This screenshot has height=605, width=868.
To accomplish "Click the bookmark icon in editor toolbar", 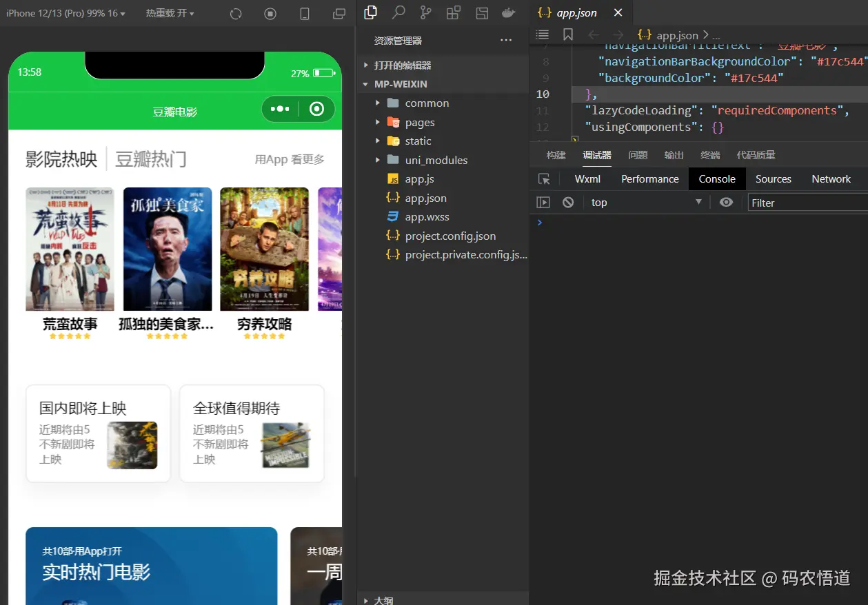I will coord(568,34).
